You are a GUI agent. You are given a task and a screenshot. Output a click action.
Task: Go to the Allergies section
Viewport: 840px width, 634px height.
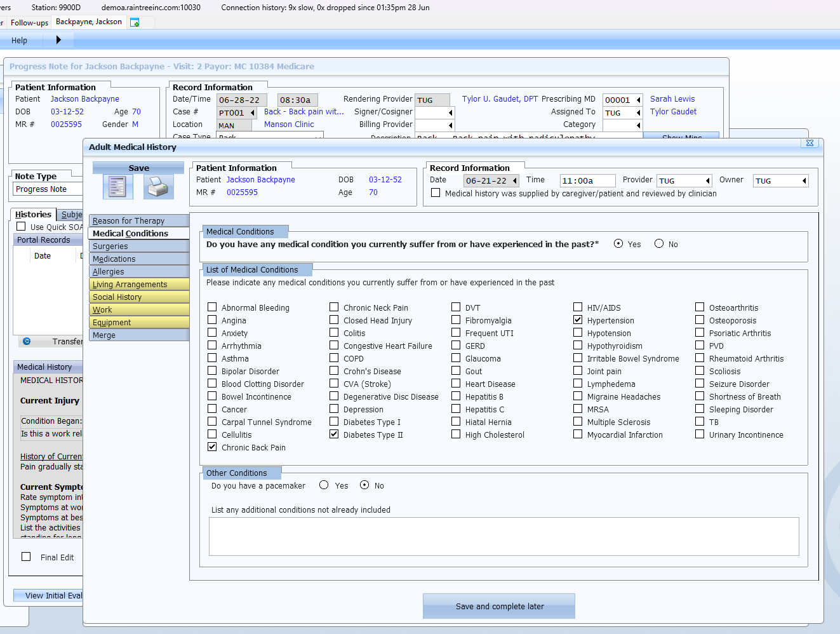point(139,271)
